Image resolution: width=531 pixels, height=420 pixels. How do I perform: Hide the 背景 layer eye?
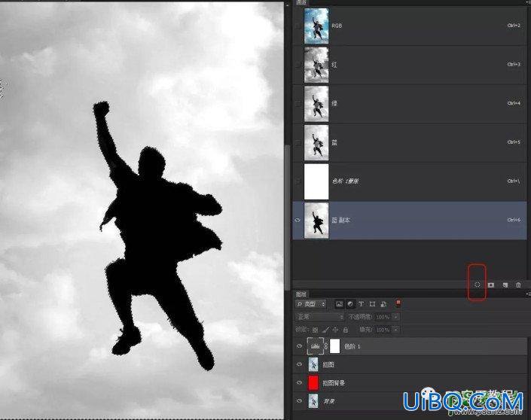coord(299,401)
